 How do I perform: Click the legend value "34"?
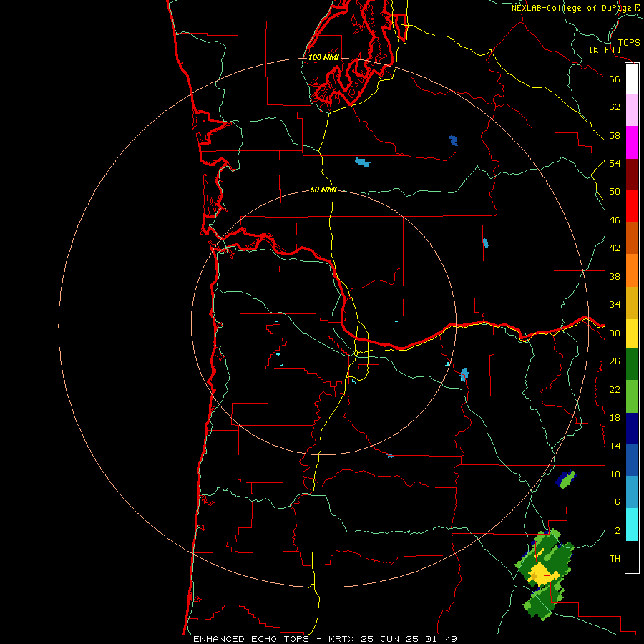615,305
